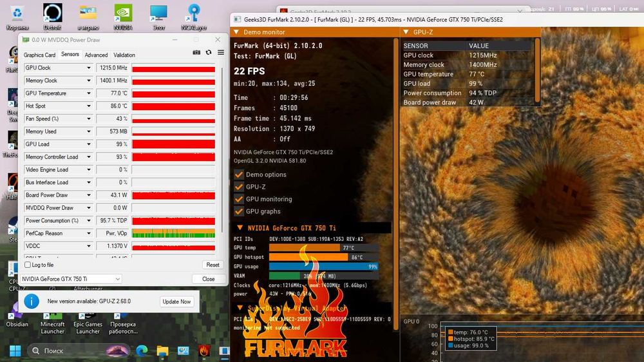
Task: Open the photo folder desktop icon
Action: tap(88, 17)
